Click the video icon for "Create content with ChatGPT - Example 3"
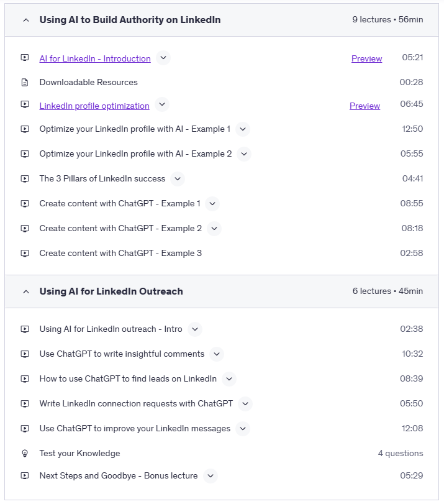 click(x=24, y=253)
